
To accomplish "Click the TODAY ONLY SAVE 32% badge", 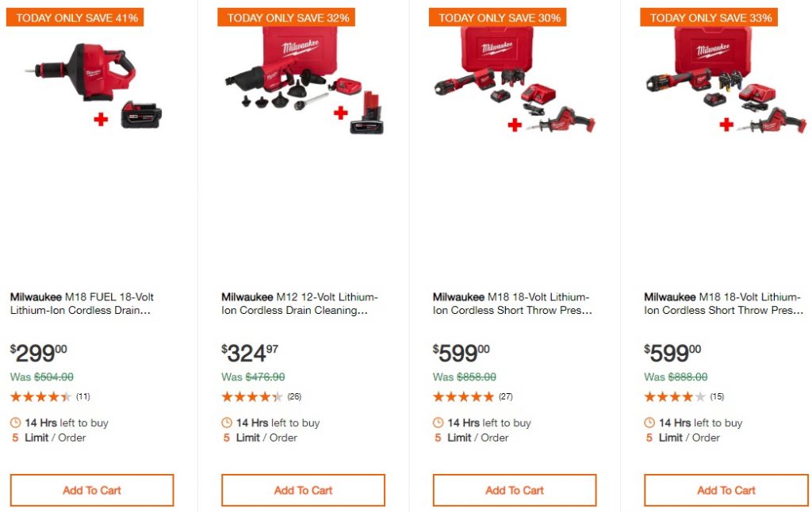I will [x=286, y=17].
